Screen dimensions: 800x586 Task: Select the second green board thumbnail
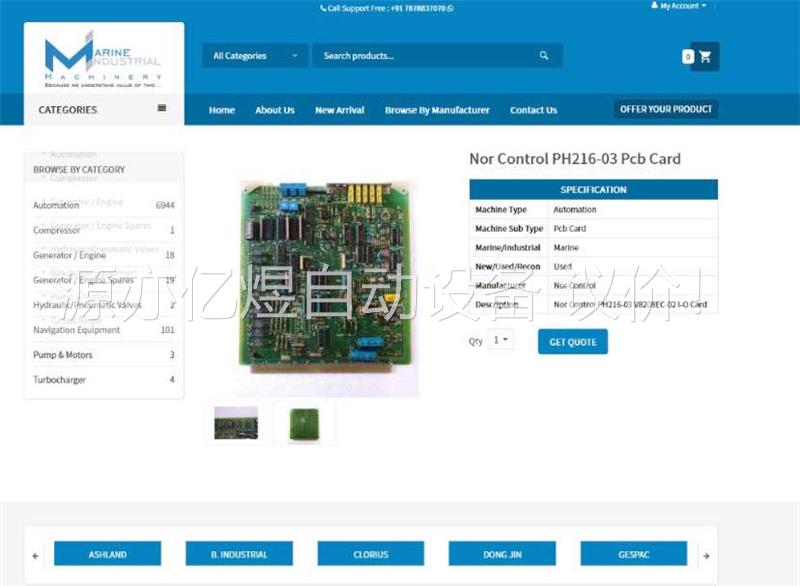tap(304, 424)
